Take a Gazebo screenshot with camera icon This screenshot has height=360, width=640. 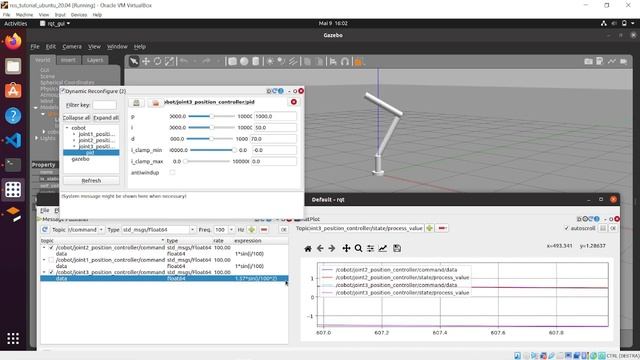pos(588,61)
